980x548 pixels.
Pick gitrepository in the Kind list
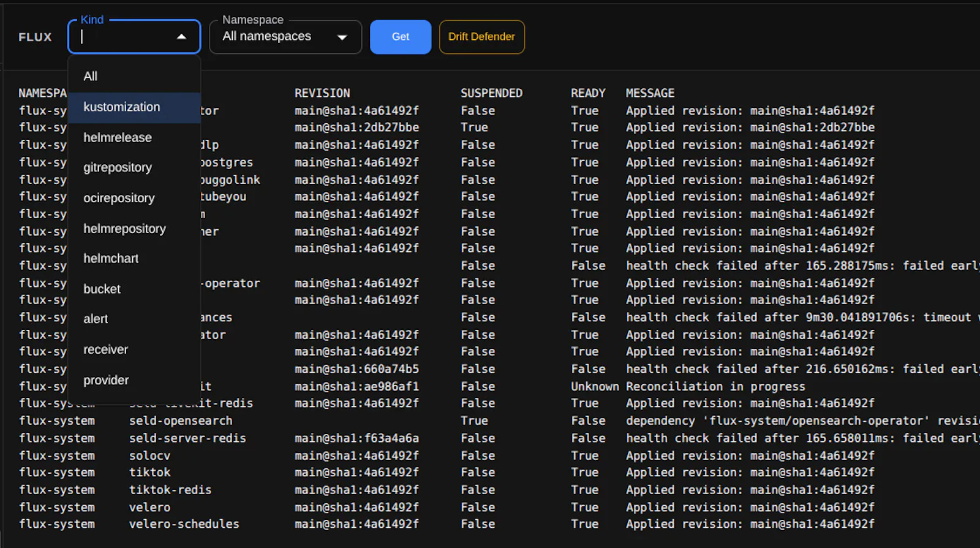click(134, 167)
